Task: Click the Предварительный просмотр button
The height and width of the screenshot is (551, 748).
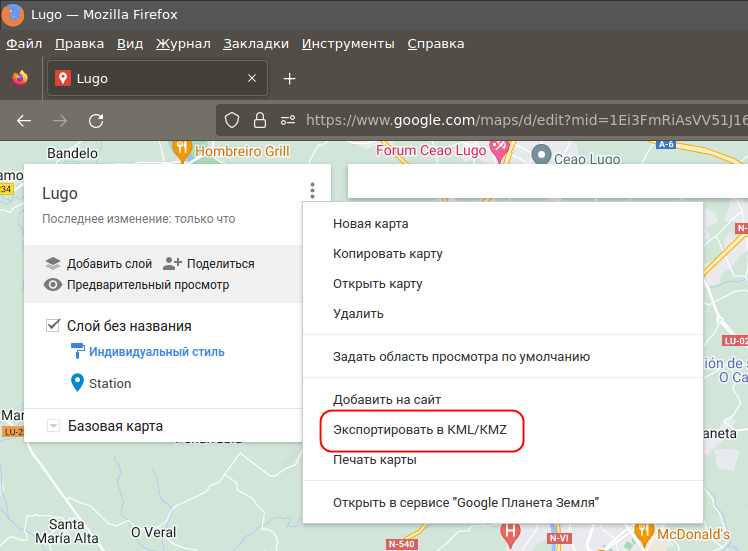Action: (136, 285)
